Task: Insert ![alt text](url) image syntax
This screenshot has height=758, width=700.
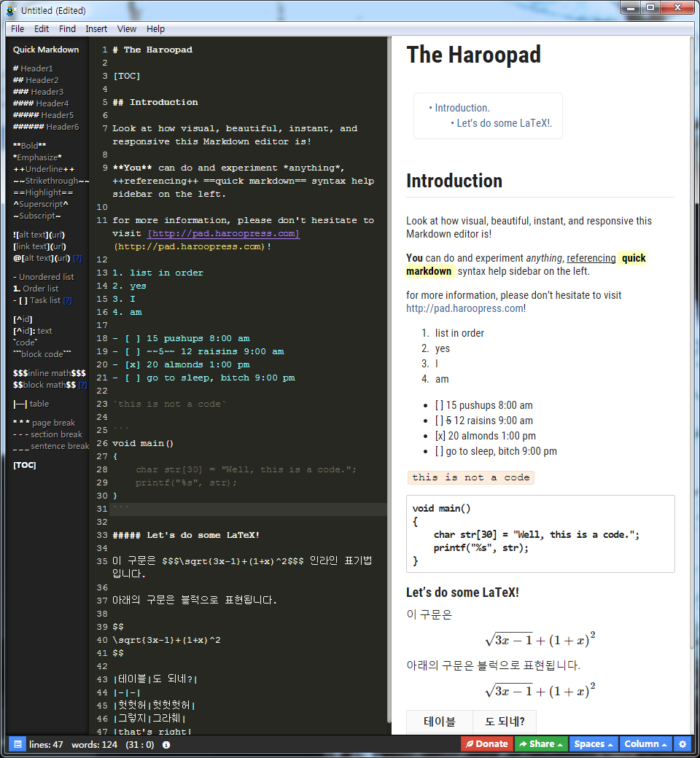Action: pyautogui.click(x=39, y=235)
